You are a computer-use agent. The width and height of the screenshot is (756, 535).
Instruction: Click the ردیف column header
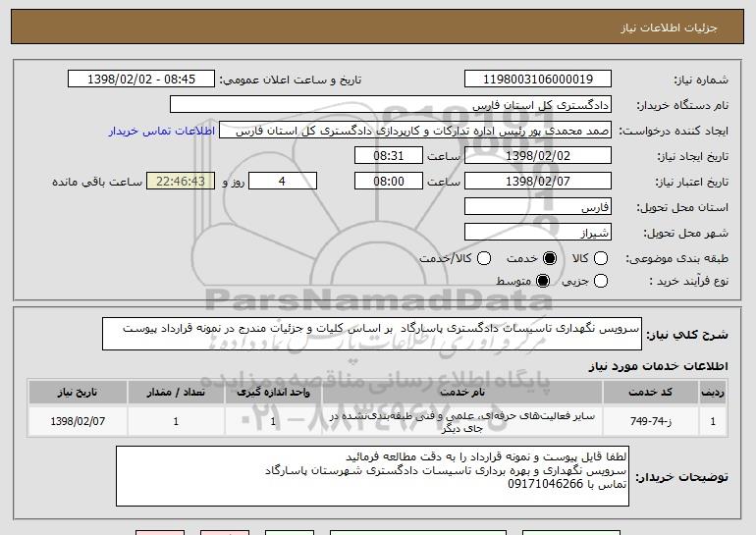[713, 393]
